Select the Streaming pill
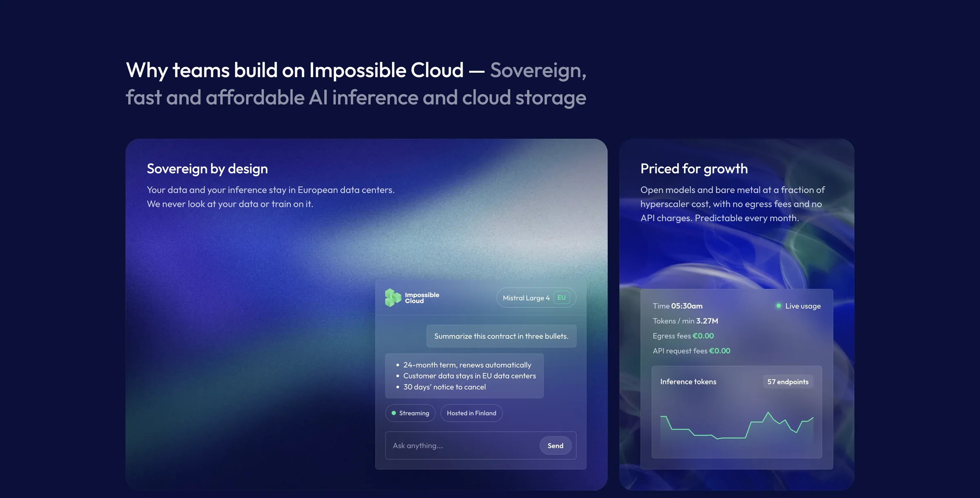Screen dimensions: 980x498 coord(410,413)
